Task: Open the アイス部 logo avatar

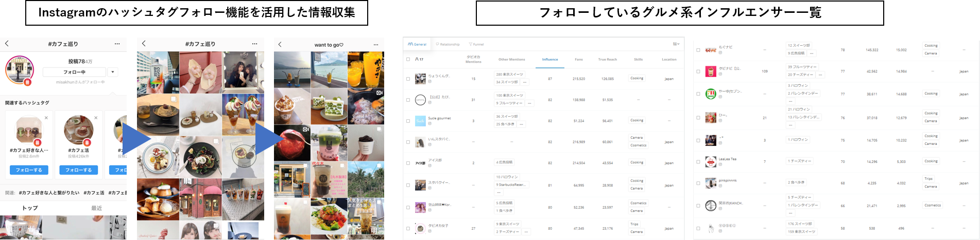Action: point(420,163)
